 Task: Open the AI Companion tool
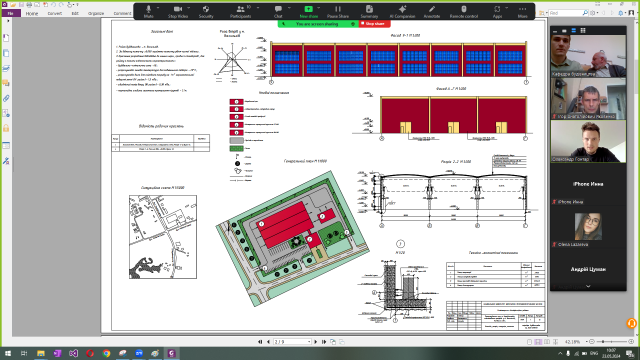click(402, 11)
